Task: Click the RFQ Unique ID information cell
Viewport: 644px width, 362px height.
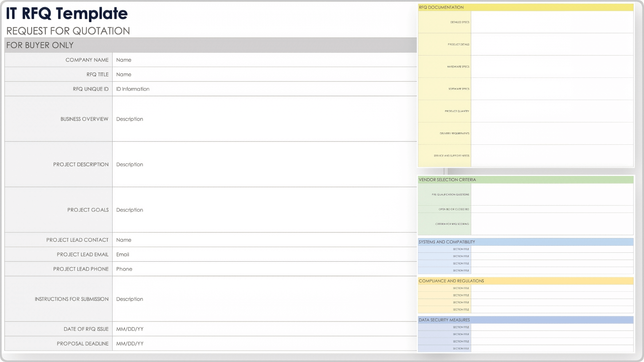Action: coord(264,89)
